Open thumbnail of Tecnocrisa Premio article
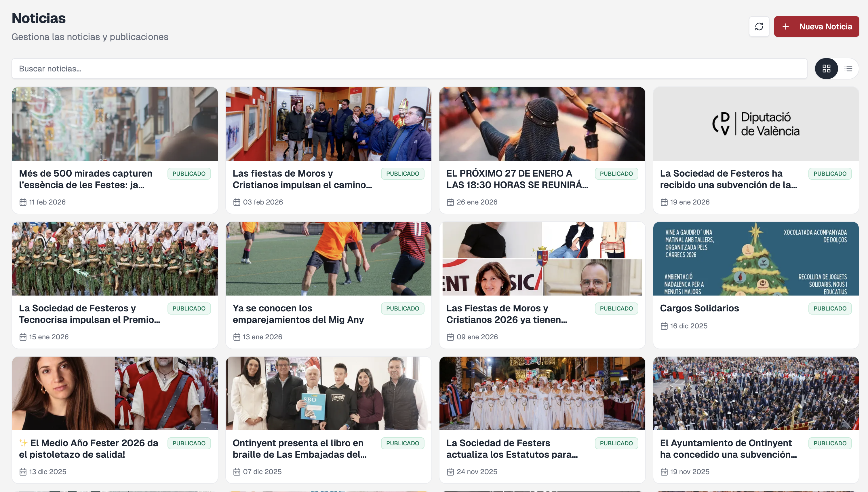This screenshot has height=492, width=868. pyautogui.click(x=115, y=258)
